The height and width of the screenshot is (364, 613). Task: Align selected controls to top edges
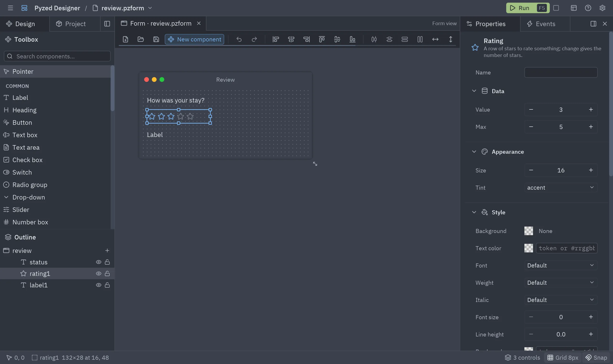point(322,39)
